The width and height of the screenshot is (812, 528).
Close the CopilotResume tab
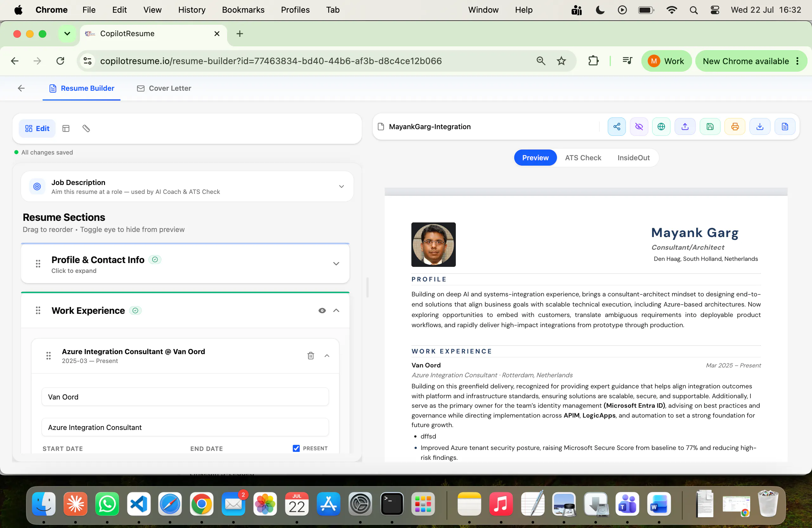tap(217, 33)
